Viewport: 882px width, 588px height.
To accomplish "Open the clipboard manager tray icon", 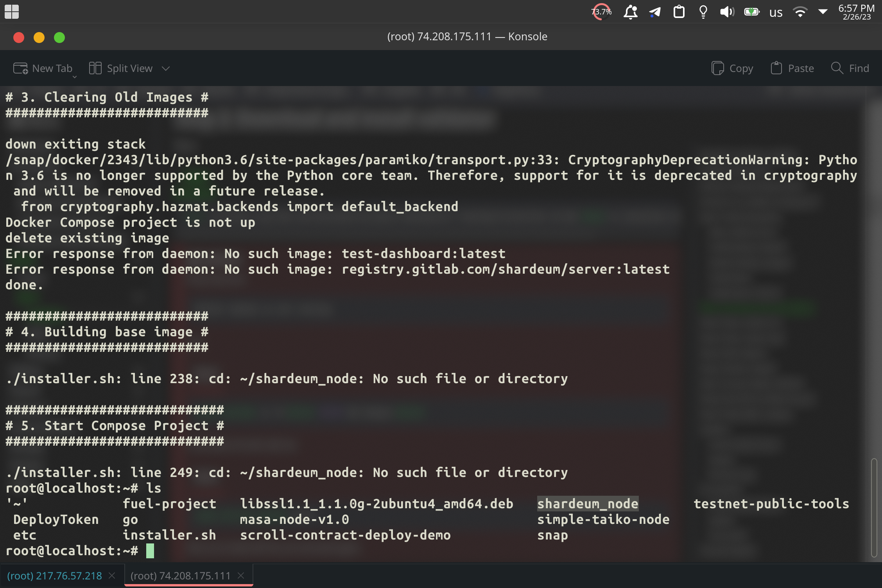I will (x=679, y=12).
